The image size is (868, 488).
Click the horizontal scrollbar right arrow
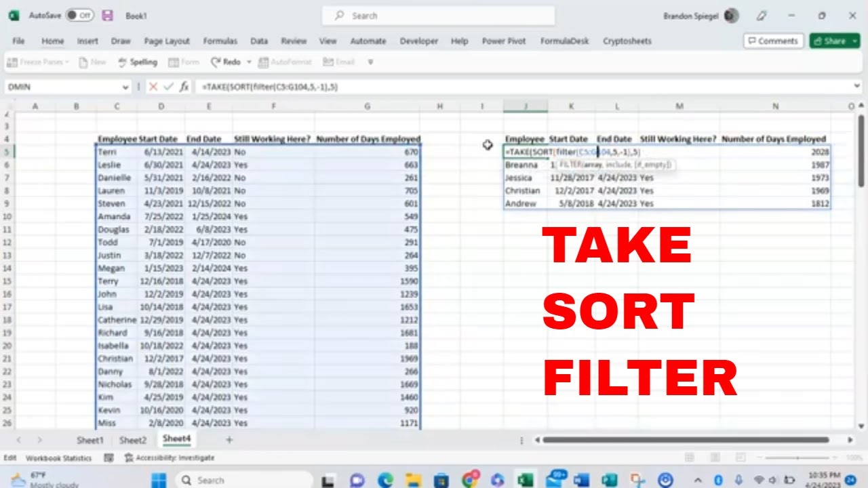click(x=850, y=440)
